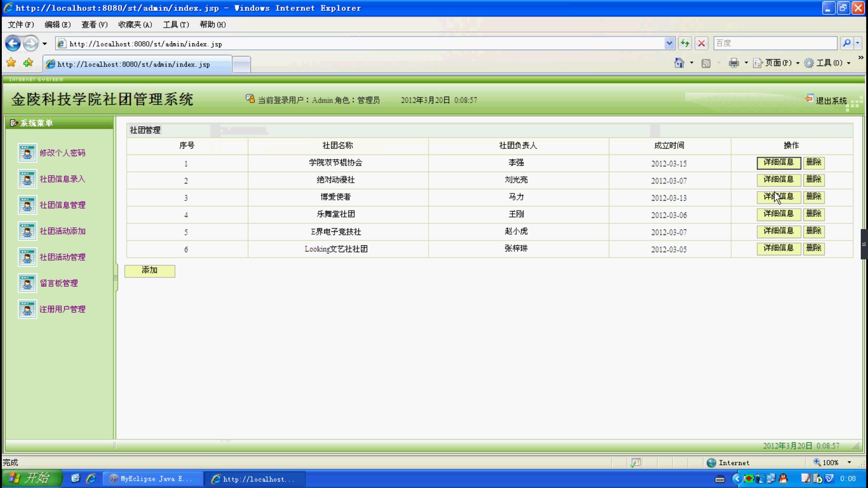This screenshot has width=868, height=488.
Task: Click 详细信息 for E界电子竞技社
Action: tap(778, 231)
